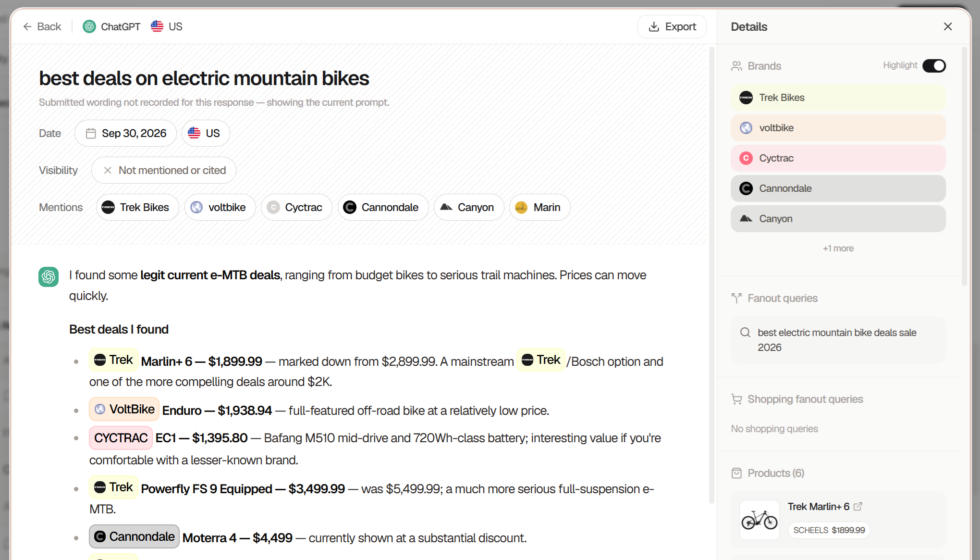Toggle the brand Highlight switch
980x560 pixels.
(x=934, y=65)
